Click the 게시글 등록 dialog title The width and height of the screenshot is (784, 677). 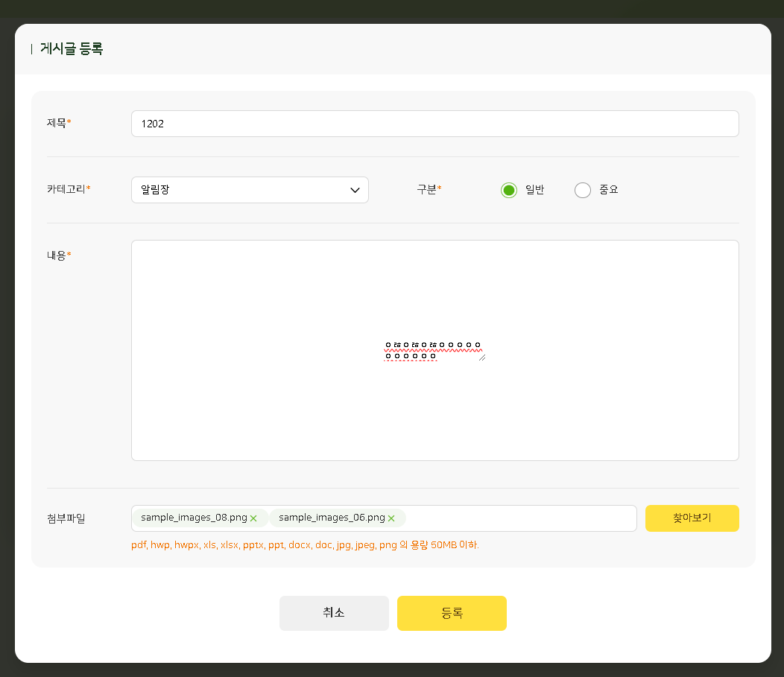tap(72, 49)
